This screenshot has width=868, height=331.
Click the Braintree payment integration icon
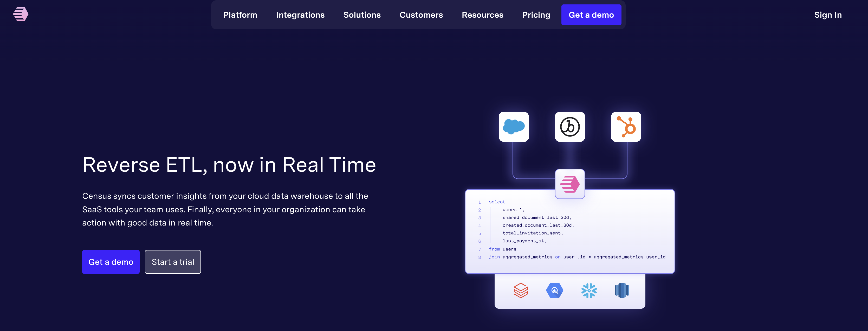point(570,126)
